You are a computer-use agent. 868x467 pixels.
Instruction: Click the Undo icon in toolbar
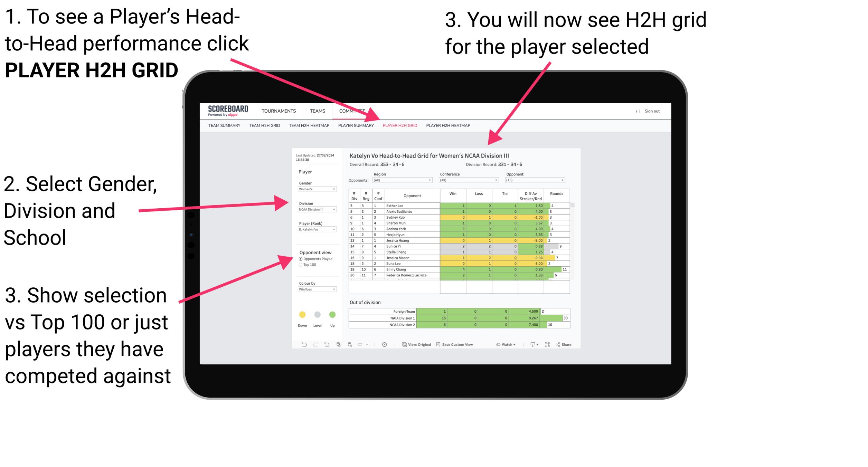(301, 344)
